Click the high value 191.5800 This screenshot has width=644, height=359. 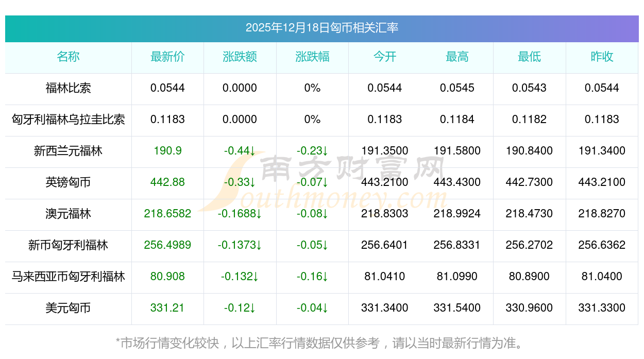(x=457, y=151)
